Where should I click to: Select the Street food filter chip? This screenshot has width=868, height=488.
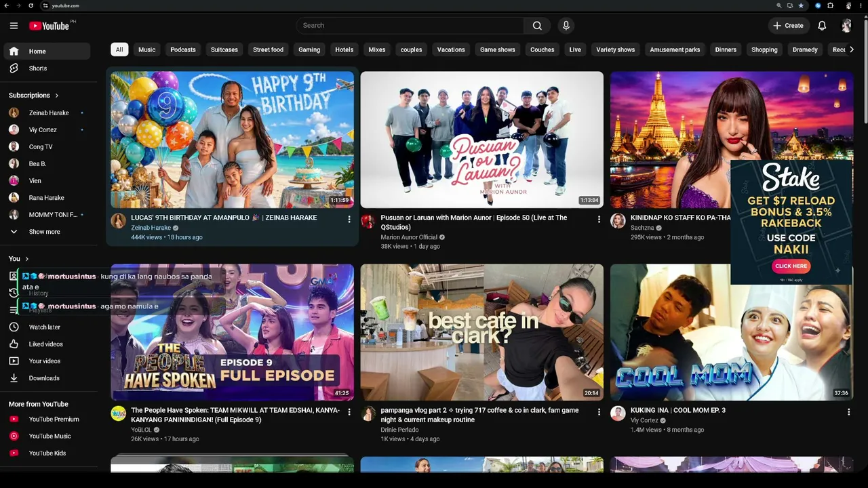(269, 49)
